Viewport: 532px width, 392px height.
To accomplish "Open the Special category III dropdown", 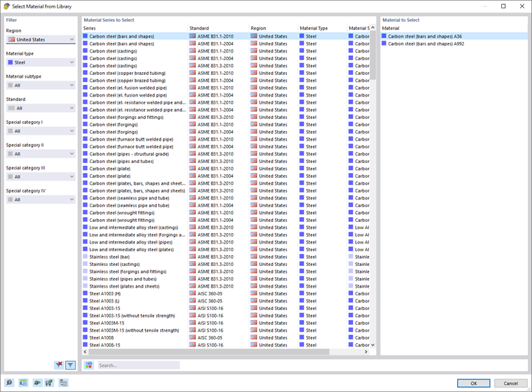I will tap(41, 176).
